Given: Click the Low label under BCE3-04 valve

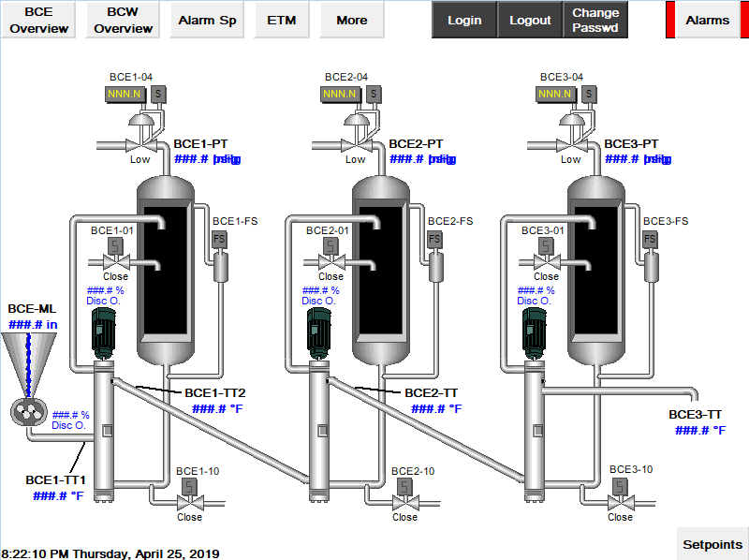Looking at the screenshot, I should (x=571, y=159).
